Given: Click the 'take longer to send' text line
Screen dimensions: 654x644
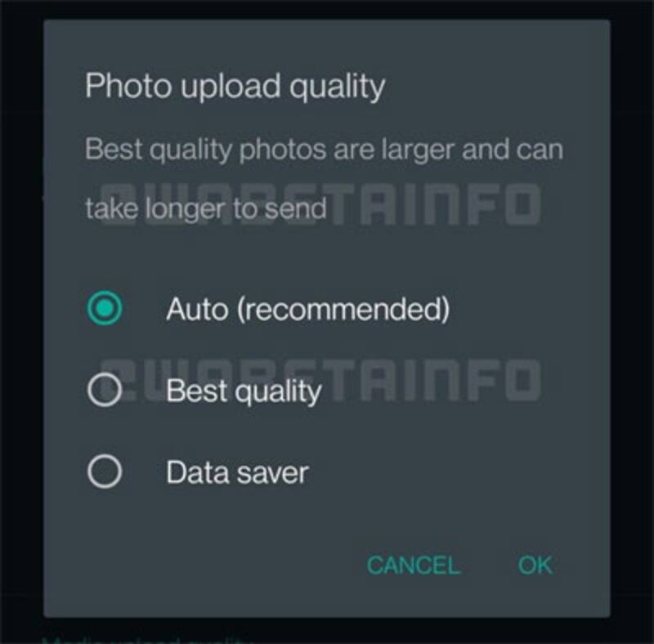Looking at the screenshot, I should click(x=206, y=208).
